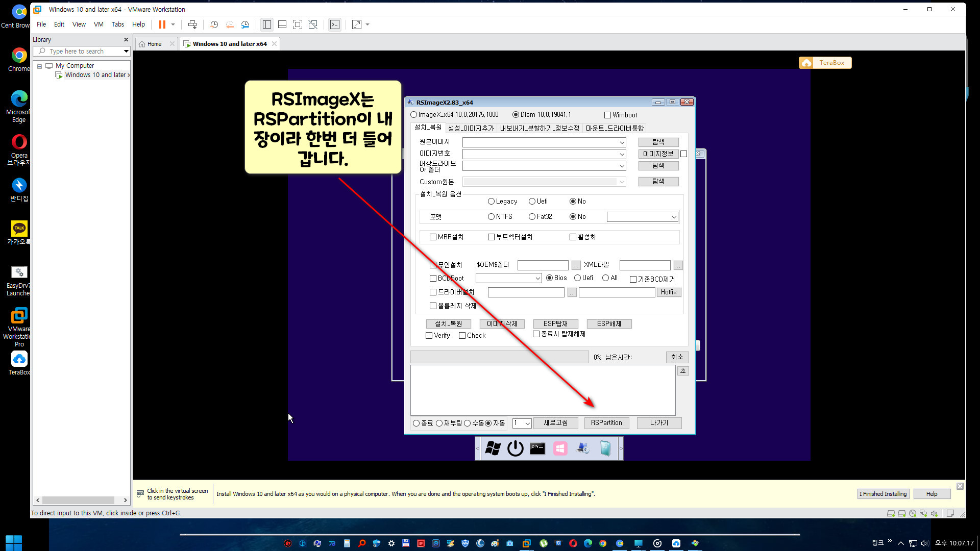This screenshot has width=980, height=551.
Task: Open the VM menu
Action: (x=99, y=24)
